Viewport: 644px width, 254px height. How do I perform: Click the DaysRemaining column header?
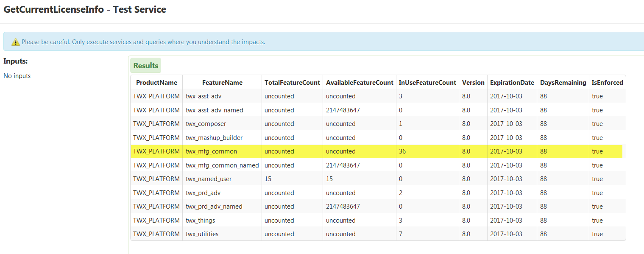tap(563, 83)
